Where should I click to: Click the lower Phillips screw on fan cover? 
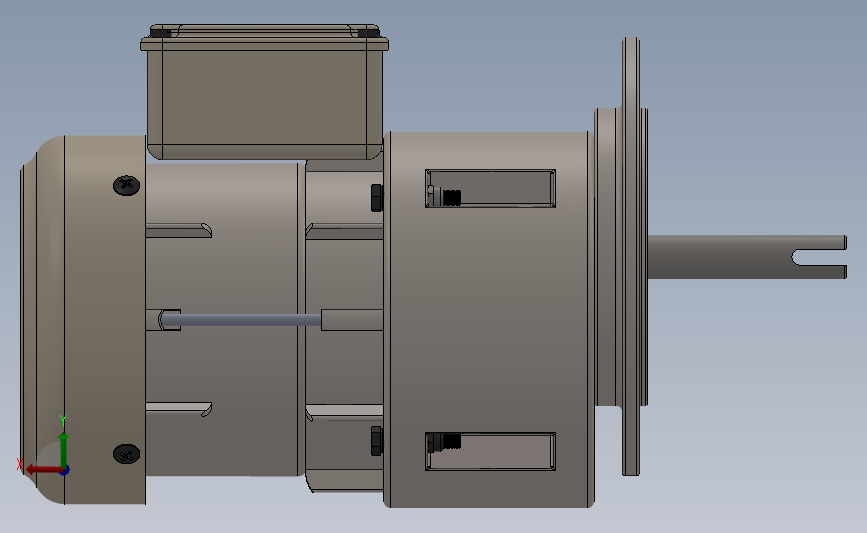[x=127, y=454]
